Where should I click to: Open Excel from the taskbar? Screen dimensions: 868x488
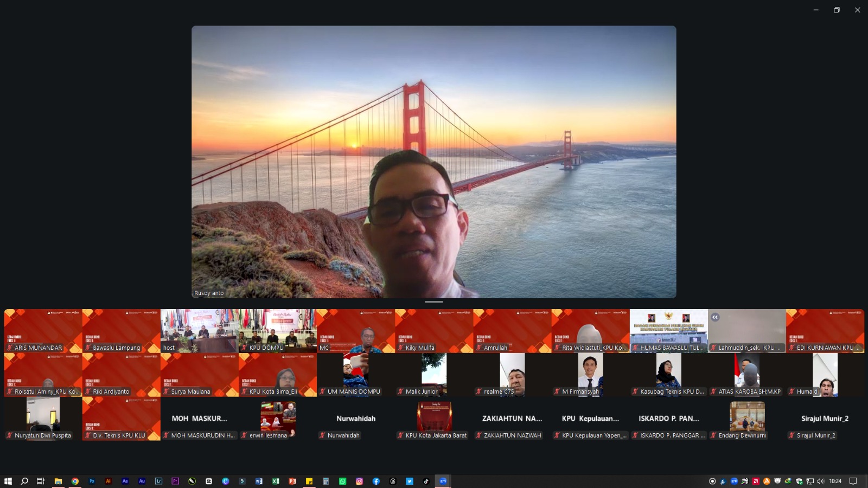tap(276, 481)
